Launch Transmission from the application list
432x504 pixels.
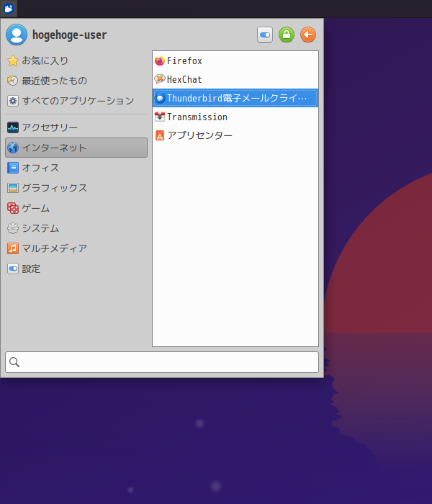click(235, 117)
